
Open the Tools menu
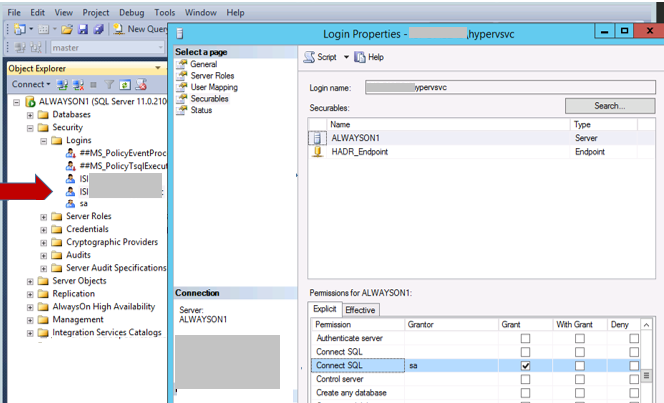[x=165, y=13]
